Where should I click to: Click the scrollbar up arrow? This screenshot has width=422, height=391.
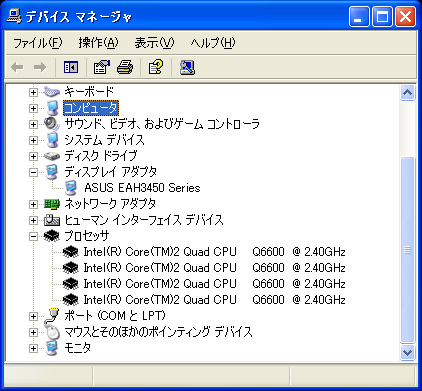pos(407,93)
